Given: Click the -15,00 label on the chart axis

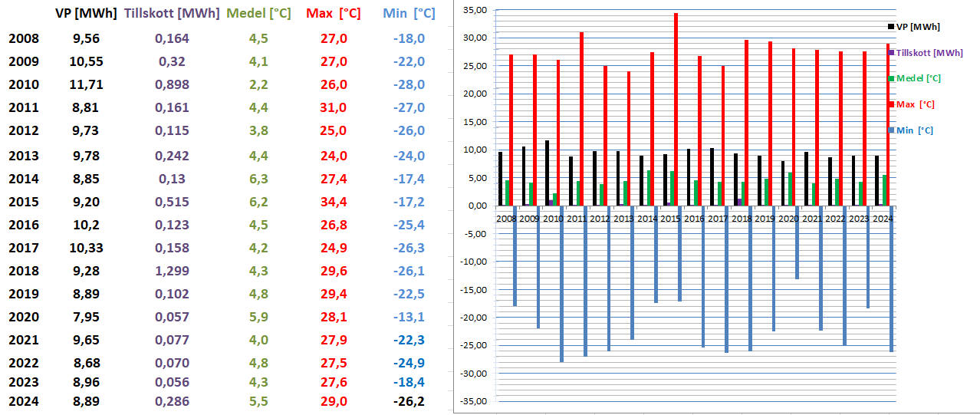Looking at the screenshot, I should [474, 289].
